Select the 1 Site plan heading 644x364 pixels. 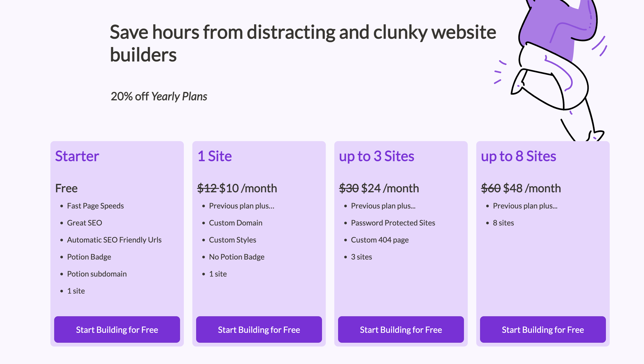(214, 156)
